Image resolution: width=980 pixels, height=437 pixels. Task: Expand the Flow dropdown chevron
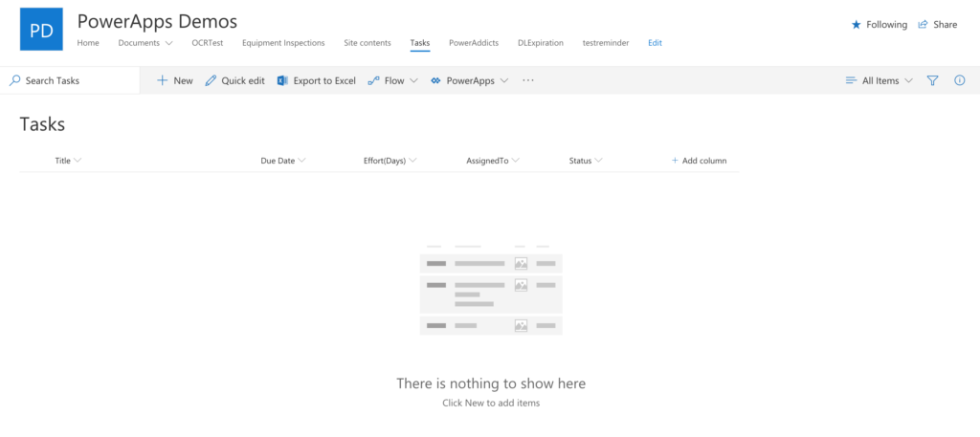coord(413,80)
